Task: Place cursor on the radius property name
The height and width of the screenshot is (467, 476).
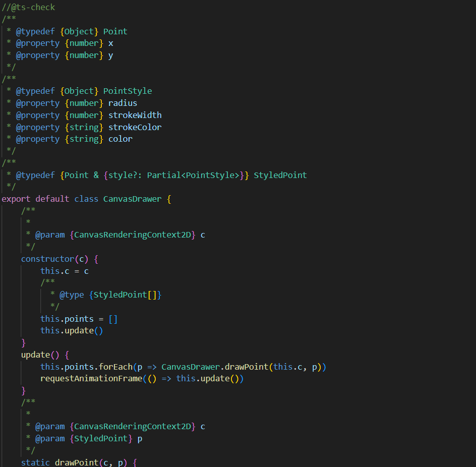Action: [x=123, y=103]
